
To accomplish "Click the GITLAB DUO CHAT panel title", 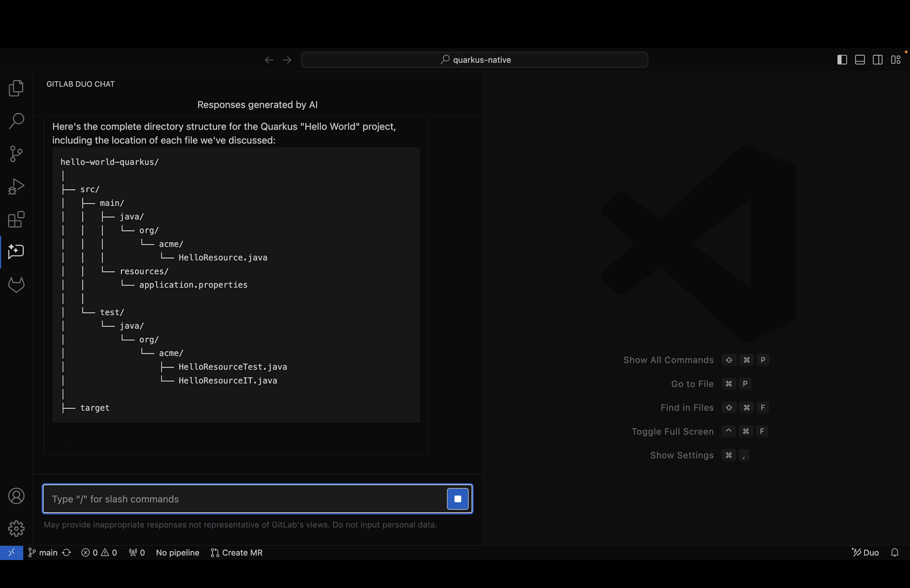I will click(x=81, y=84).
